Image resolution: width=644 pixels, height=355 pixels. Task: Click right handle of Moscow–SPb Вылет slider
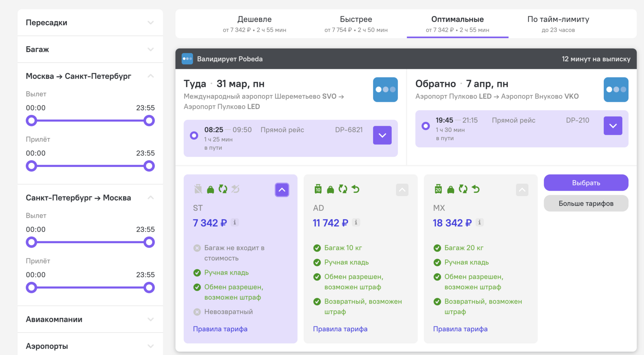click(x=149, y=121)
